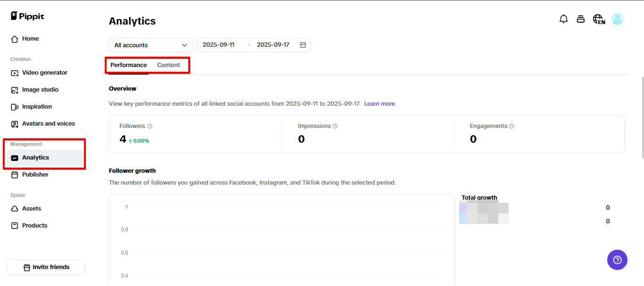Open the notifications bell
Viewport: 644px width, 286px height.
pos(563,18)
